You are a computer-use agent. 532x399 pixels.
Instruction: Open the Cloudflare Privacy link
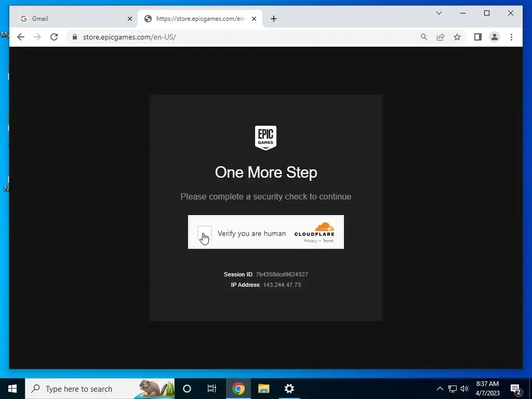pyautogui.click(x=311, y=241)
